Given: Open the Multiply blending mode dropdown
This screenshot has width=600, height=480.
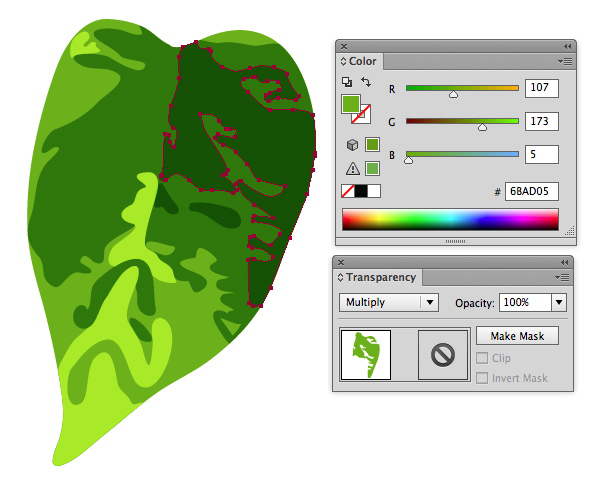Looking at the screenshot, I should 388,302.
